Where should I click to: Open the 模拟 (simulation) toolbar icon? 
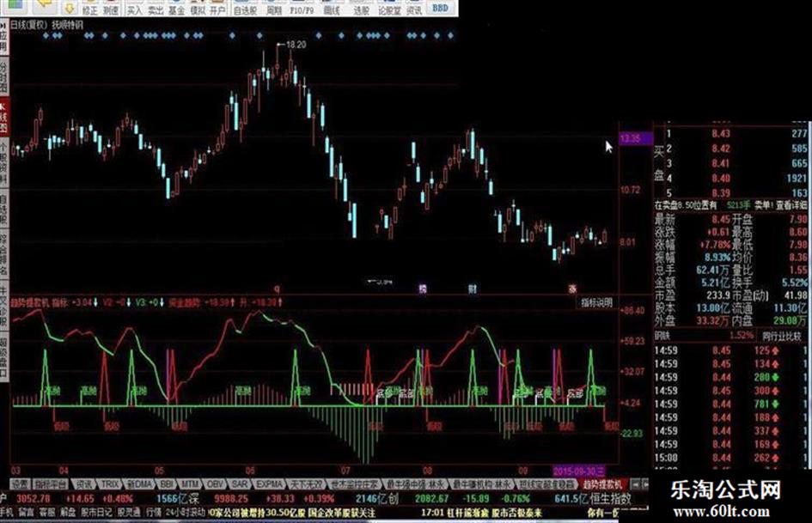click(x=198, y=8)
